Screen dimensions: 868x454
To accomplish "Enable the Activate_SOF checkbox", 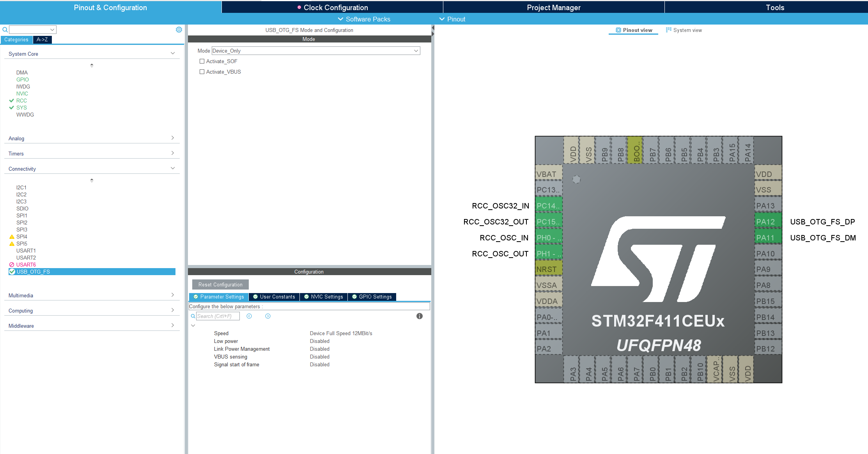I will coord(202,61).
